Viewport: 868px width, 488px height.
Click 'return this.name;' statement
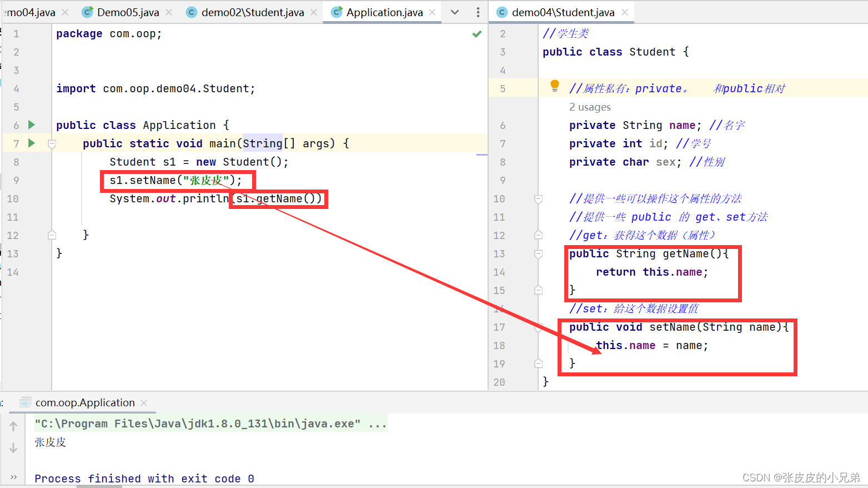point(652,272)
